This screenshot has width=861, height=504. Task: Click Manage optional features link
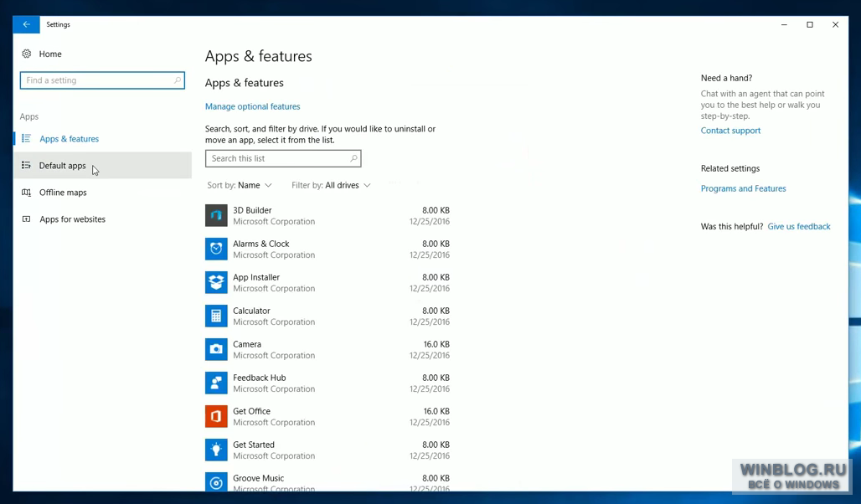coord(253,106)
